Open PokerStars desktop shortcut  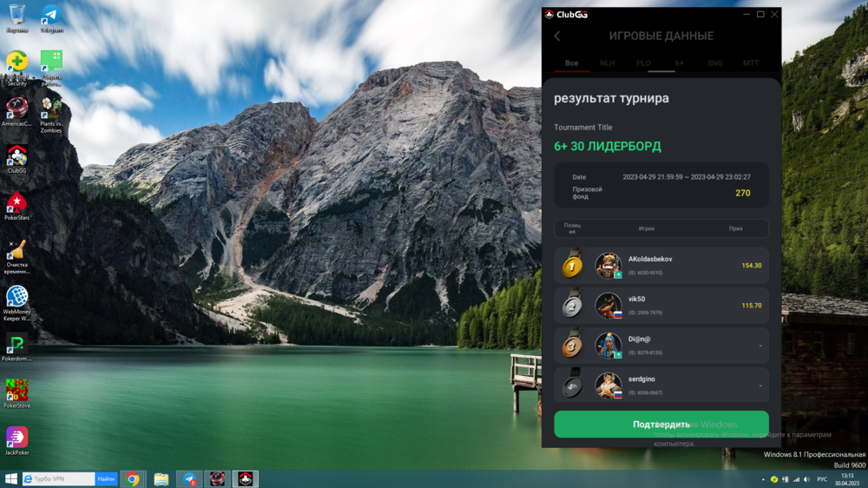pos(16,204)
